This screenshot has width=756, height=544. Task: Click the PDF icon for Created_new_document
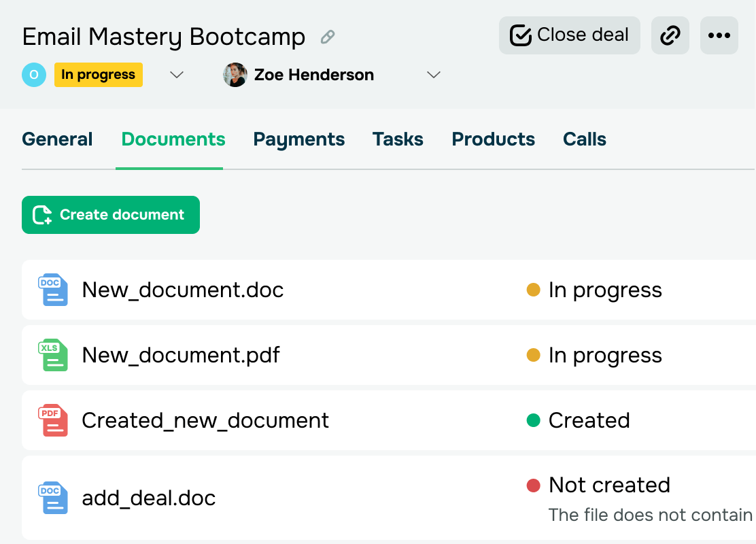pos(53,420)
